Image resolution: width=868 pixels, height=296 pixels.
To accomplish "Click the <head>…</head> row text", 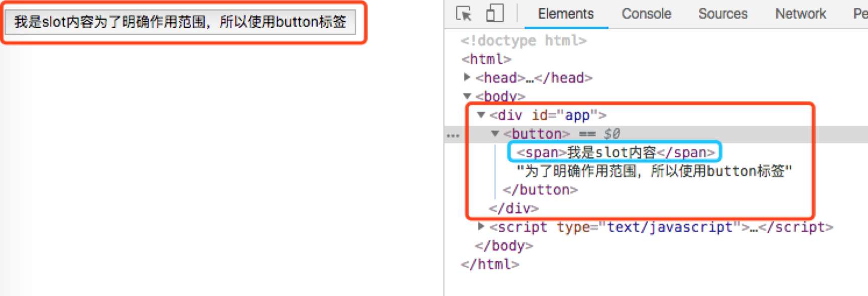I will [x=534, y=77].
